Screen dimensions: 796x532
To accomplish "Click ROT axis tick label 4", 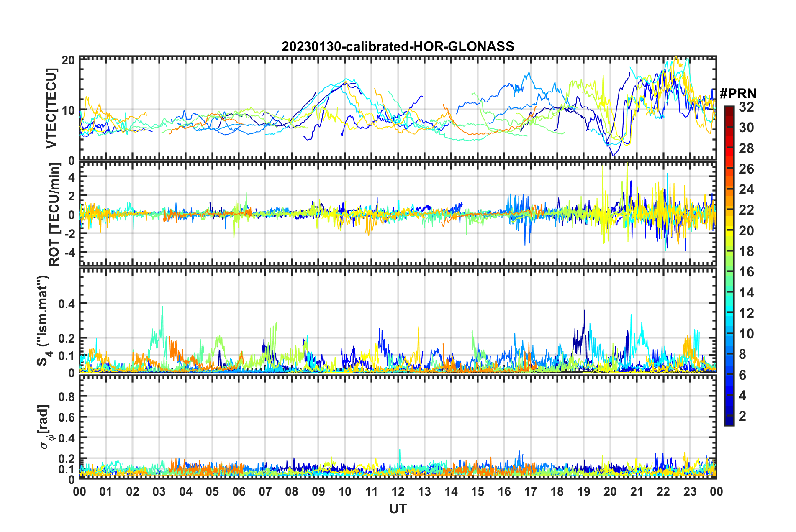I will (x=72, y=177).
